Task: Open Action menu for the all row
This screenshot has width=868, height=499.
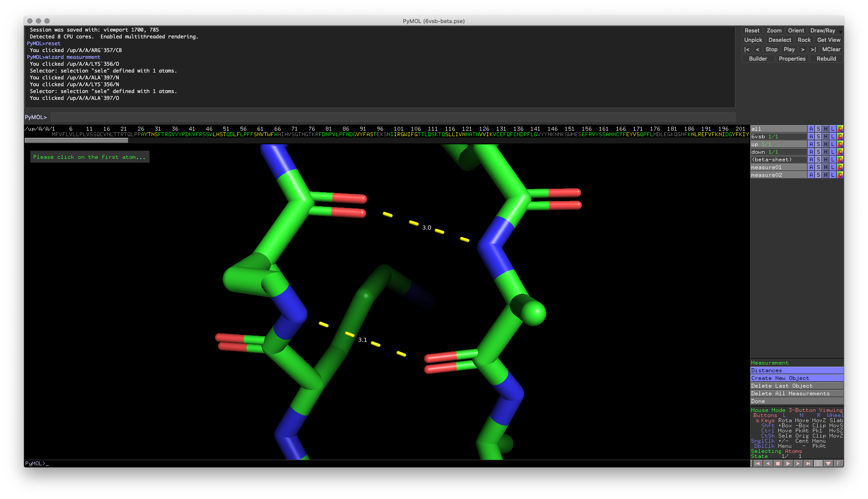Action: pyautogui.click(x=811, y=129)
